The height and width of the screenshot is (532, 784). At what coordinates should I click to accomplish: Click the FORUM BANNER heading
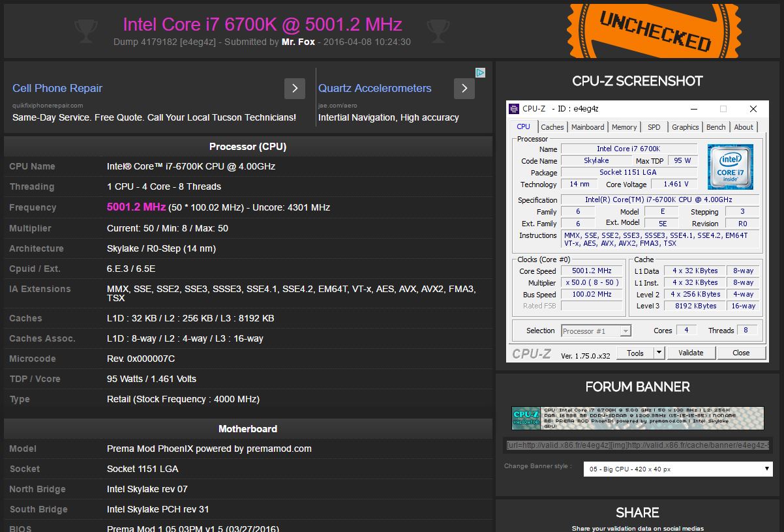(x=637, y=387)
